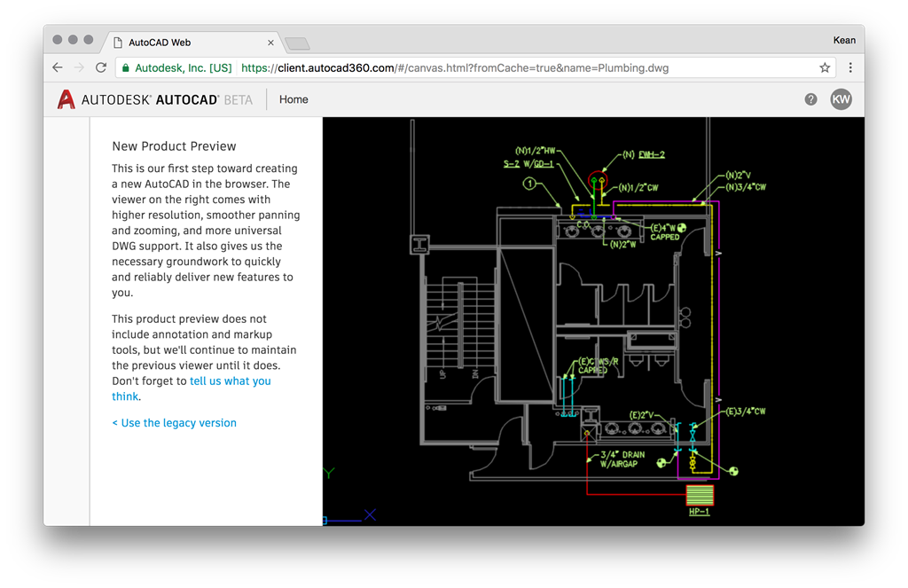Close the AutoCAD Web tab
The image size is (908, 588).
[271, 43]
